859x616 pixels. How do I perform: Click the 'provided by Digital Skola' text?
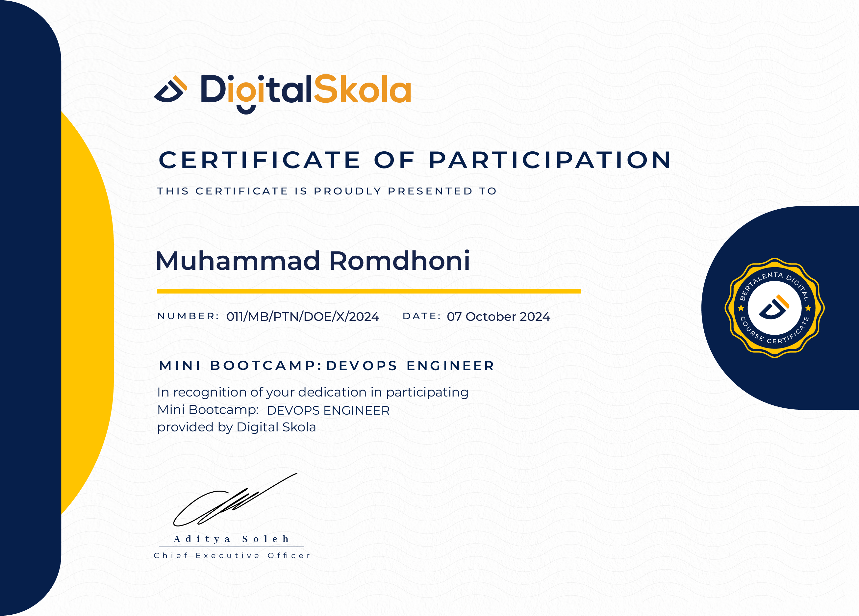(236, 427)
